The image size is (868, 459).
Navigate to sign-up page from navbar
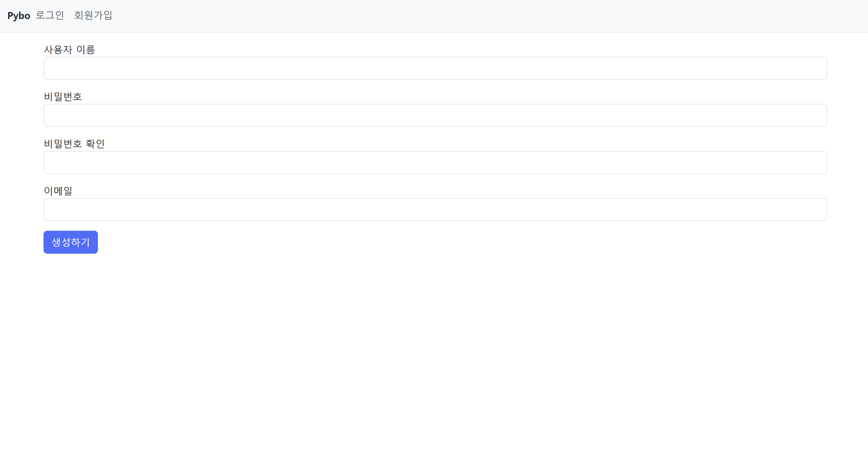tap(93, 15)
